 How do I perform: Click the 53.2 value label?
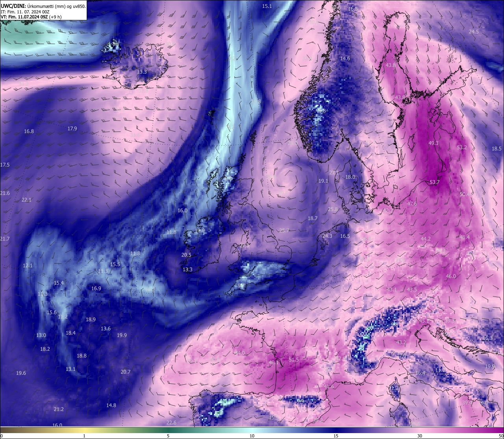(x=462, y=147)
